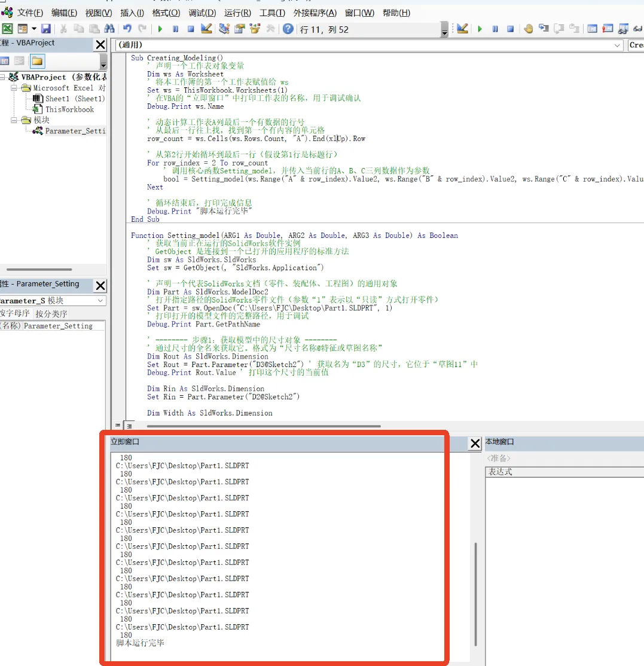Viewport: 644px width, 666px height.
Task: Collapse the 模块 folder node
Action: 14,120
